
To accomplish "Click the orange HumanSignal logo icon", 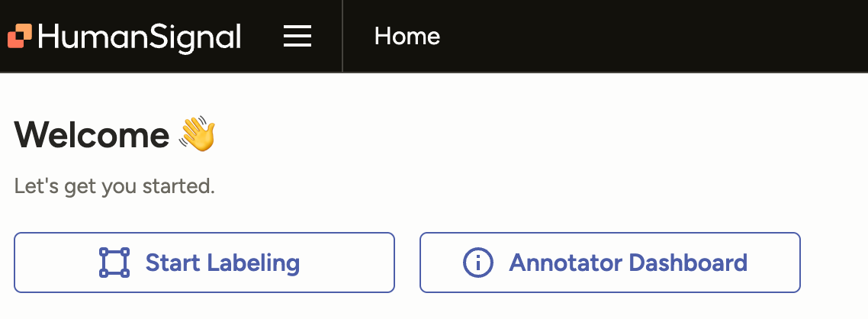I will coord(20,36).
